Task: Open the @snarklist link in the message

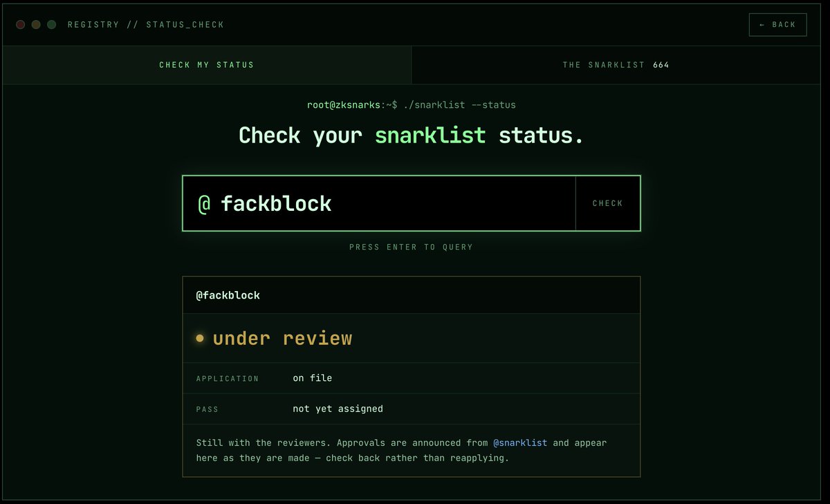Action: [x=520, y=442]
